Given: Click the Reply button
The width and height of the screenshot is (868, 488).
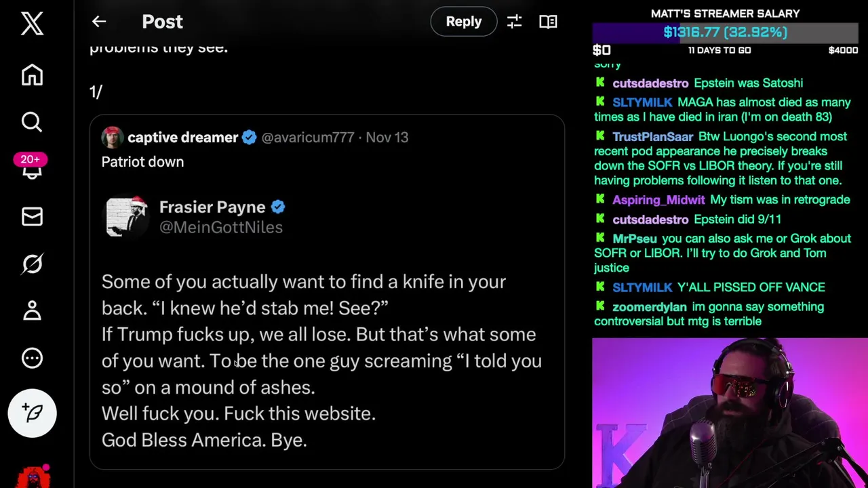Looking at the screenshot, I should [464, 22].
